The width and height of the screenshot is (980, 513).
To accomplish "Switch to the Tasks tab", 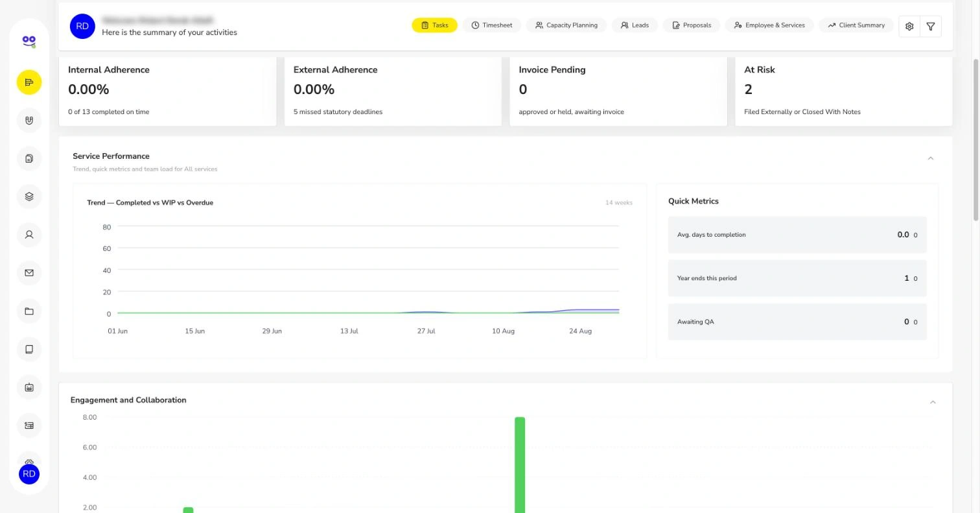I will tap(434, 25).
